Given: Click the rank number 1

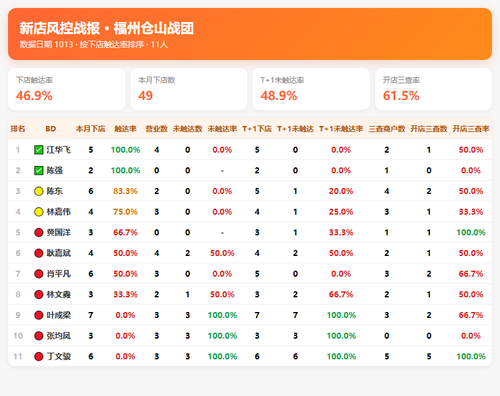Looking at the screenshot, I should click(x=18, y=150).
